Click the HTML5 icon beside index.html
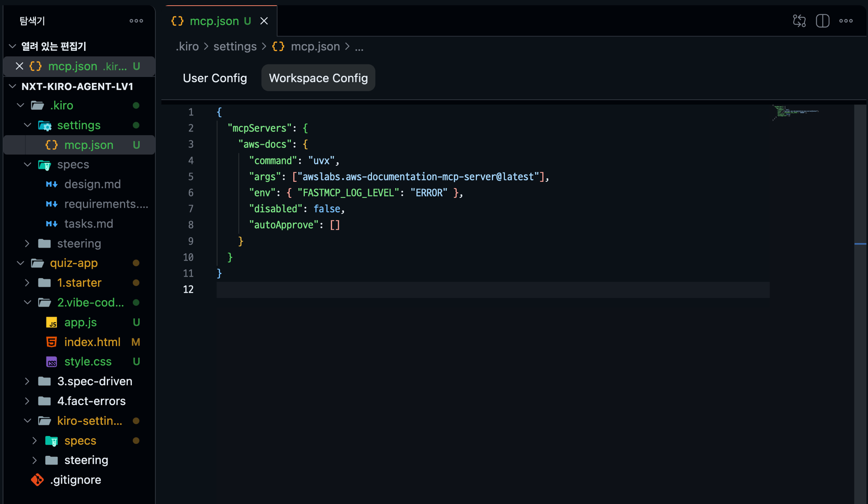This screenshot has height=504, width=868. [52, 342]
